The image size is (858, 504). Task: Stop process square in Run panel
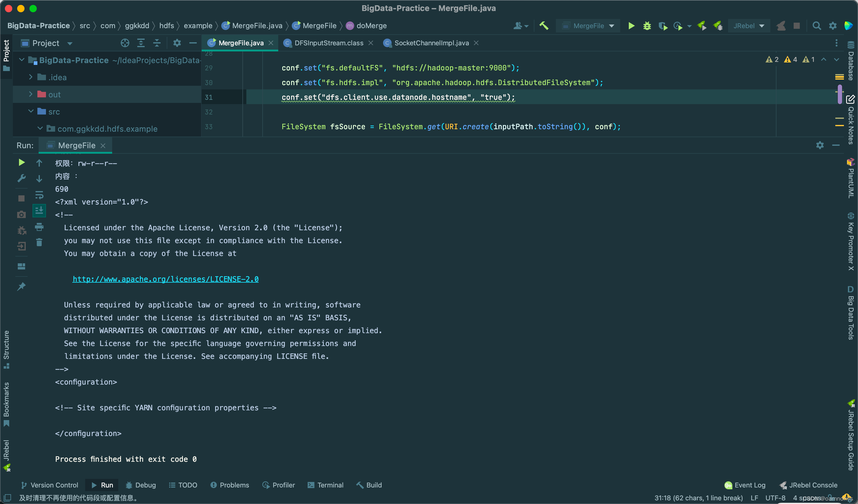tap(21, 198)
